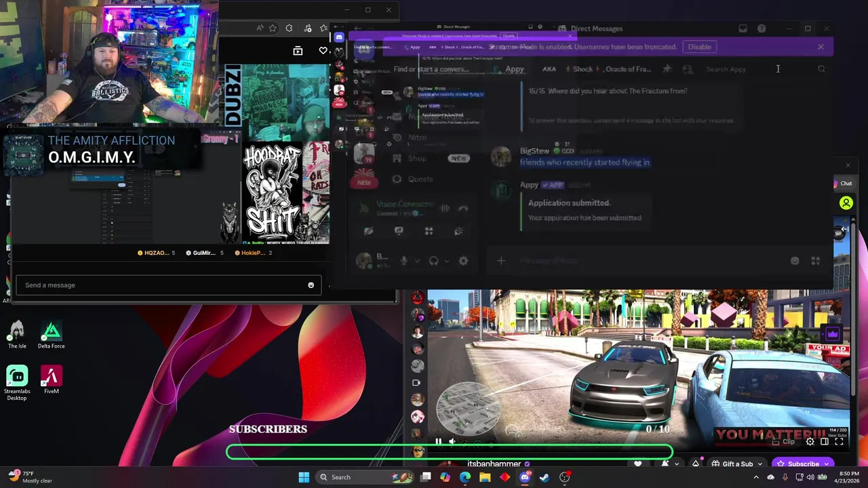Click Discord attach file plus button

point(501,260)
